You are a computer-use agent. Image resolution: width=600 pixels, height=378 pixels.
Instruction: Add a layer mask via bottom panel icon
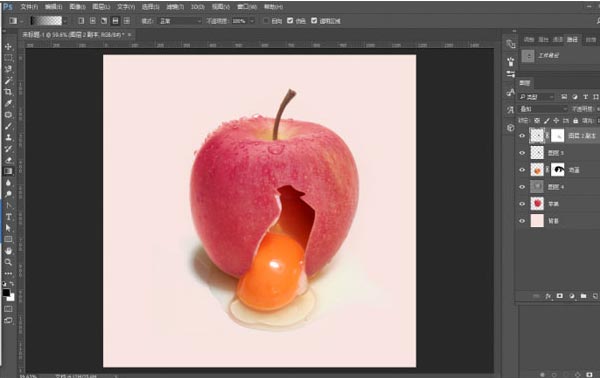pyautogui.click(x=560, y=296)
